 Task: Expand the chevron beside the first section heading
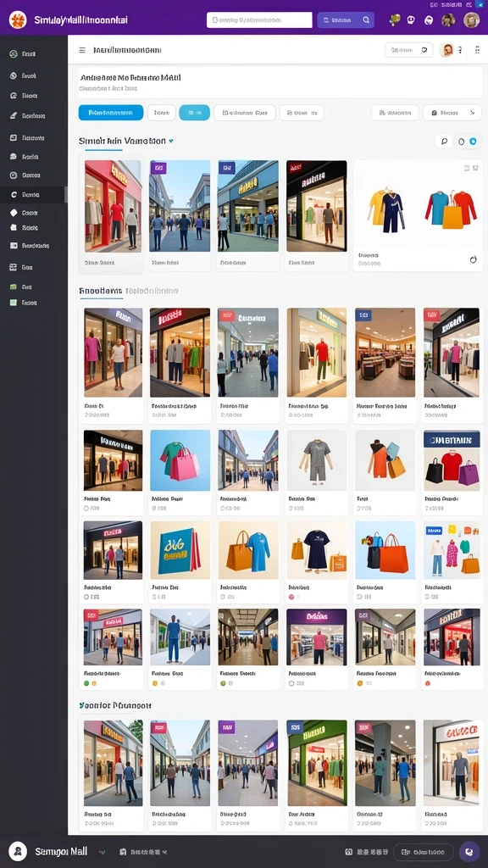171,142
